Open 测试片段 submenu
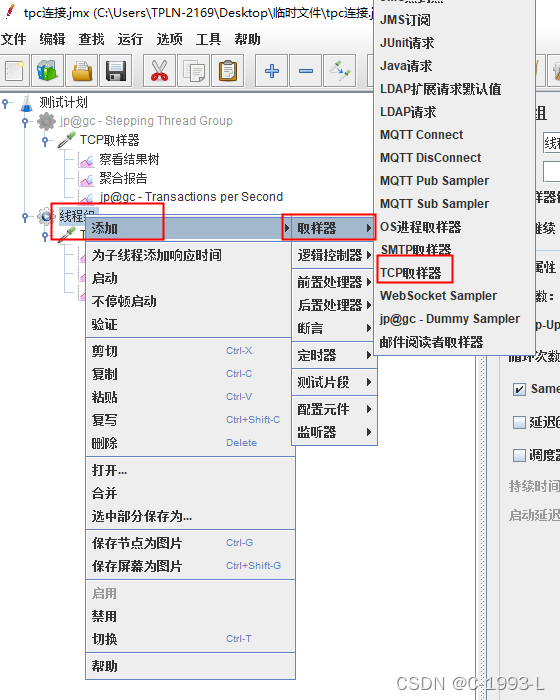560x700 pixels. pos(334,382)
